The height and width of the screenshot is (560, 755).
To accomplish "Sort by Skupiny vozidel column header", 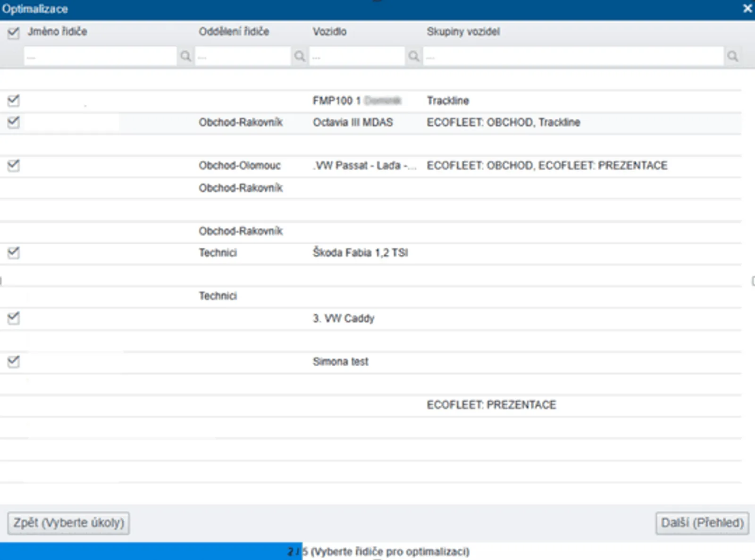I will click(x=463, y=32).
